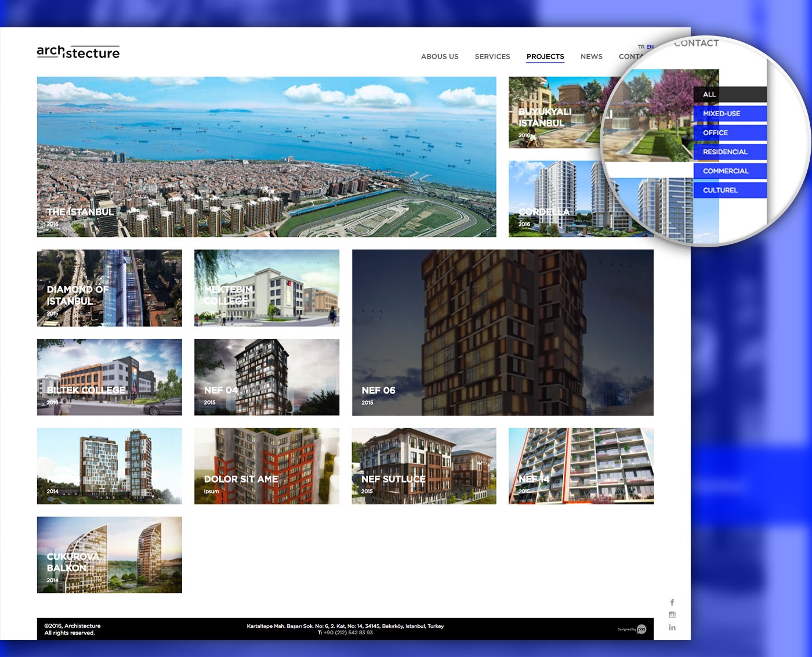The width and height of the screenshot is (812, 657).
Task: Open the Facebook page via footer icon
Action: (x=672, y=603)
